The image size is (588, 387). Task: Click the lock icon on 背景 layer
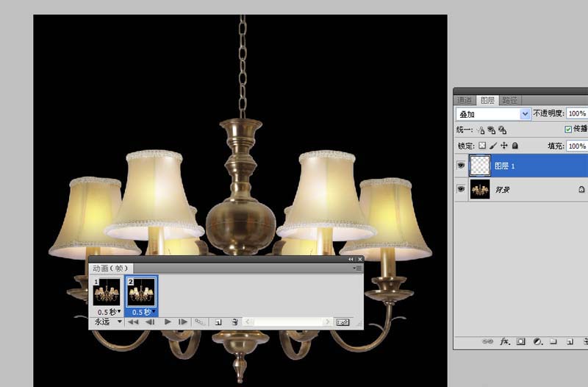[x=581, y=189]
